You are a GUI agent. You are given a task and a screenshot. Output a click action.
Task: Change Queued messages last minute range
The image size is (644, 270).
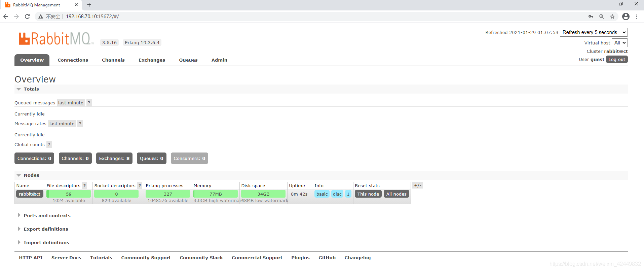(71, 103)
